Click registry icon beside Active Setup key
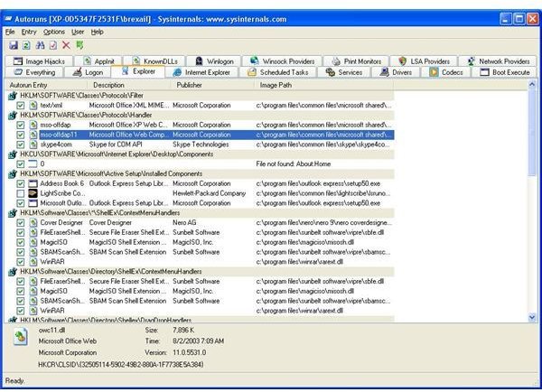Screen dimensions: 542x392 [13, 174]
